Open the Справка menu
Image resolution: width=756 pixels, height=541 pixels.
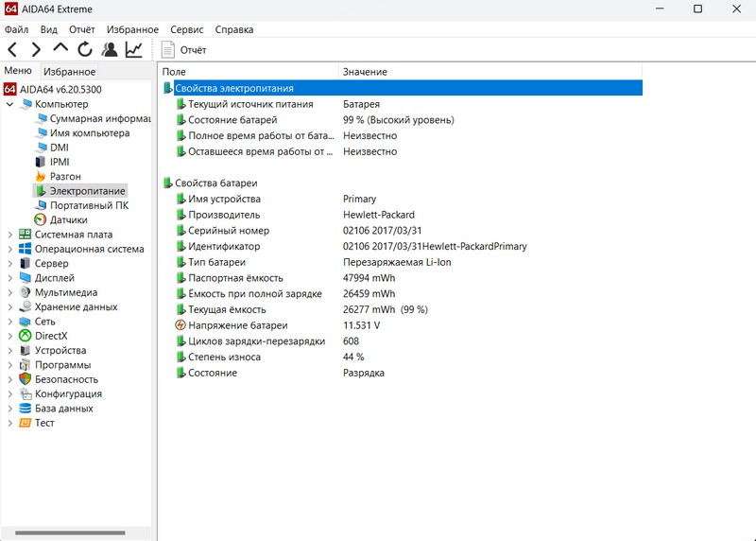(233, 29)
